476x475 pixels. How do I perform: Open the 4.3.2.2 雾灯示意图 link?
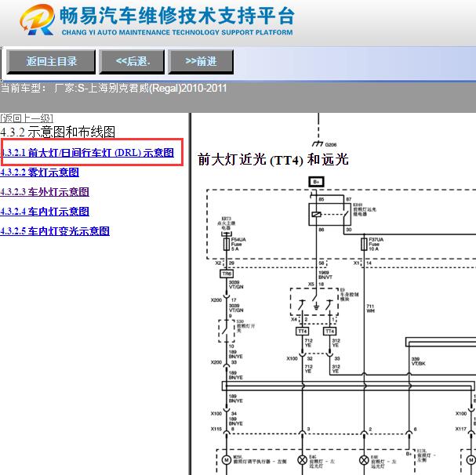tap(39, 172)
